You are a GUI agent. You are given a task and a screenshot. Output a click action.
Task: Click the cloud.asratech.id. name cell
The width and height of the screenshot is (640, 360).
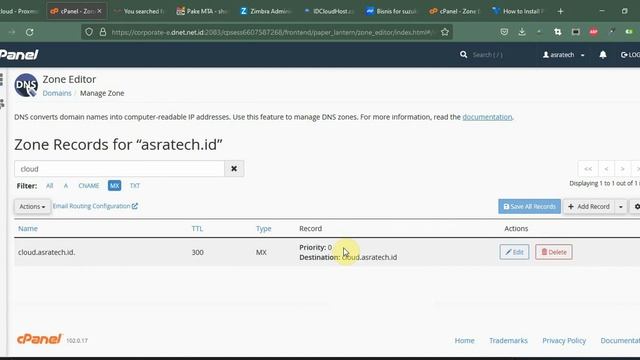point(47,252)
